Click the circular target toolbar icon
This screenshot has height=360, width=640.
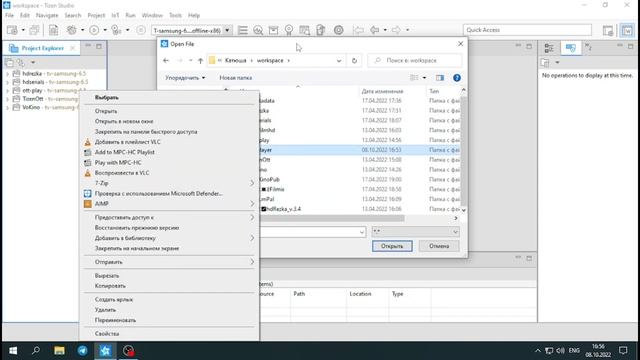pos(338,30)
